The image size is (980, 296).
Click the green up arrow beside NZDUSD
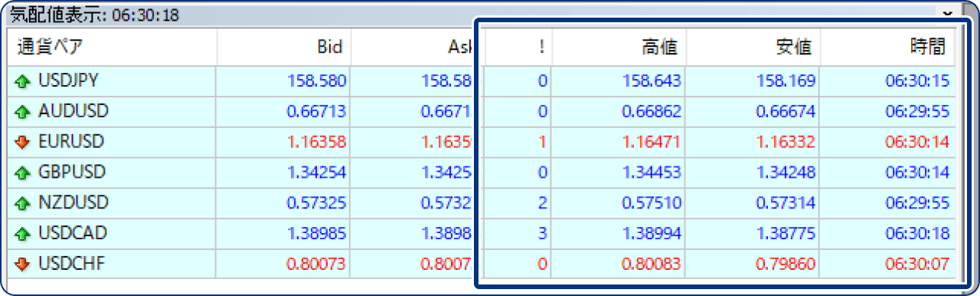[x=22, y=203]
